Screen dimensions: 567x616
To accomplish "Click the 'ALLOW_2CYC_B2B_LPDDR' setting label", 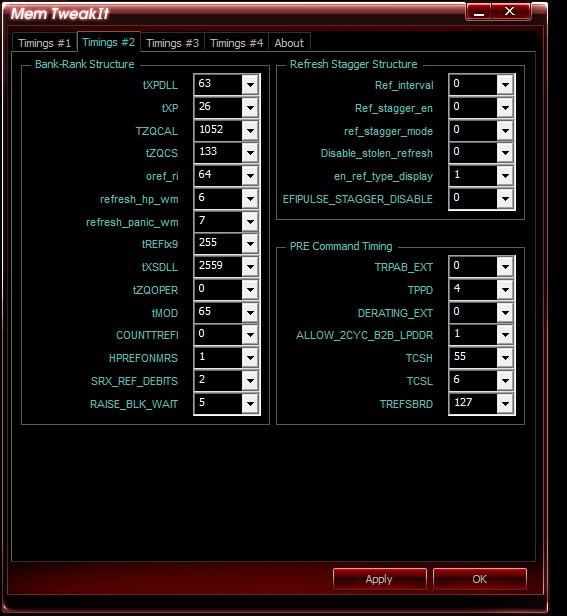I will click(365, 335).
